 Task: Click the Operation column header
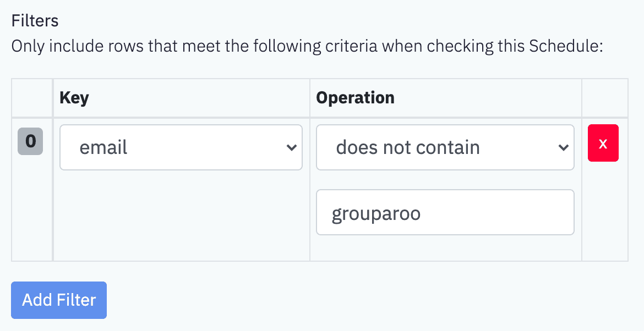pyautogui.click(x=355, y=98)
